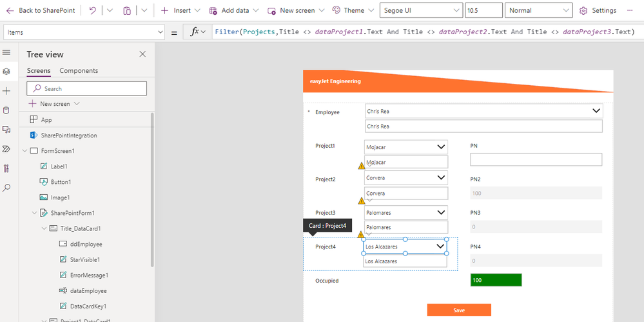Click the Paste clipboard icon
Screen dimensions: 644x322
[x=127, y=11]
